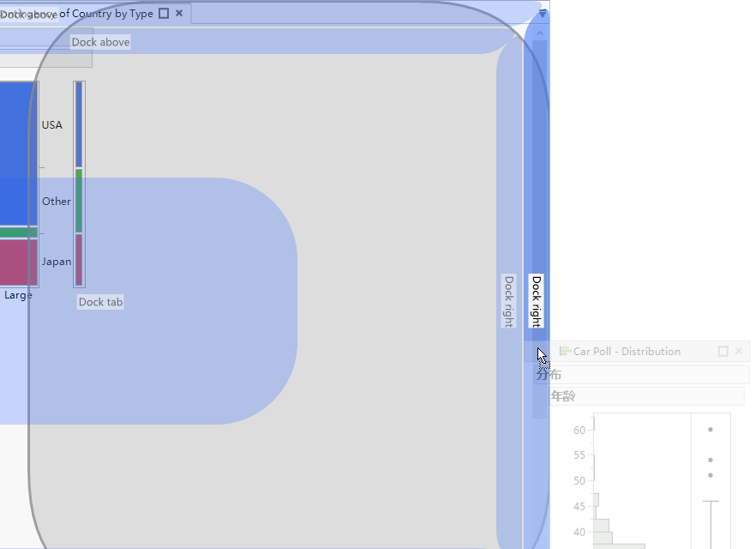756x549 pixels.
Task: Click the Other legend label
Action: click(x=57, y=202)
